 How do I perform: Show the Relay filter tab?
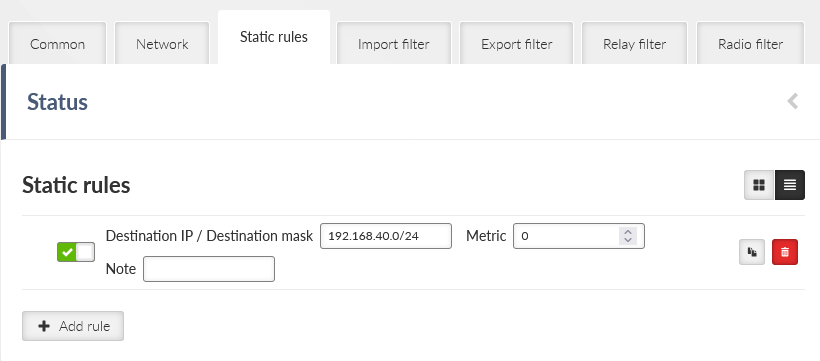pos(634,43)
